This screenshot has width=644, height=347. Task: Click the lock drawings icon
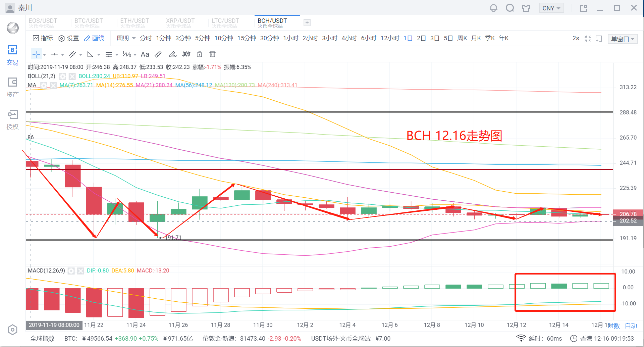[200, 54]
